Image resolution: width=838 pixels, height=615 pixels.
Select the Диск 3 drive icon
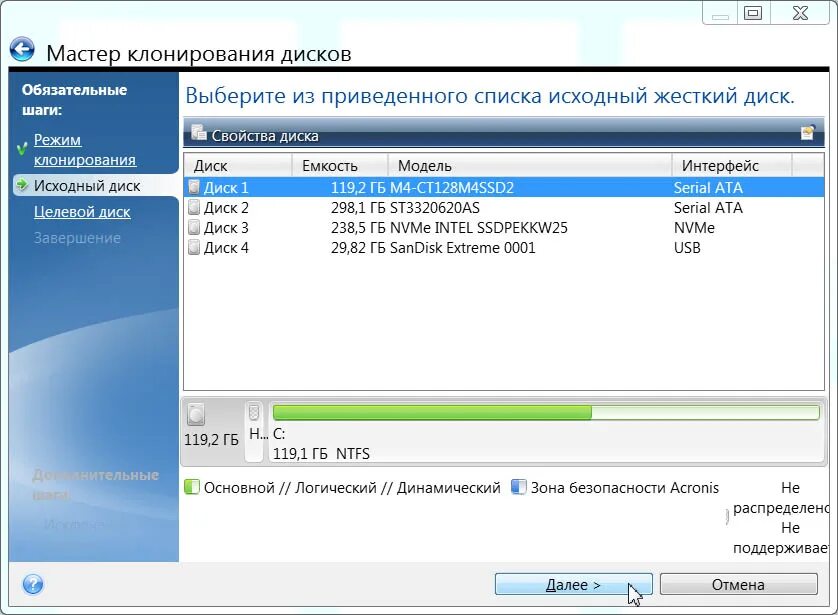[194, 228]
